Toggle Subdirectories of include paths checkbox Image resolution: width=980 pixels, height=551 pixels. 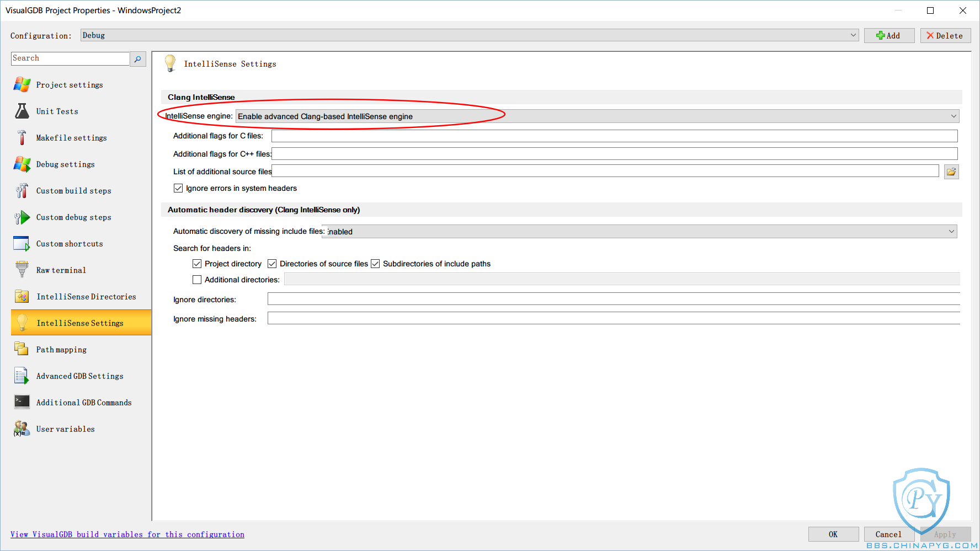375,264
